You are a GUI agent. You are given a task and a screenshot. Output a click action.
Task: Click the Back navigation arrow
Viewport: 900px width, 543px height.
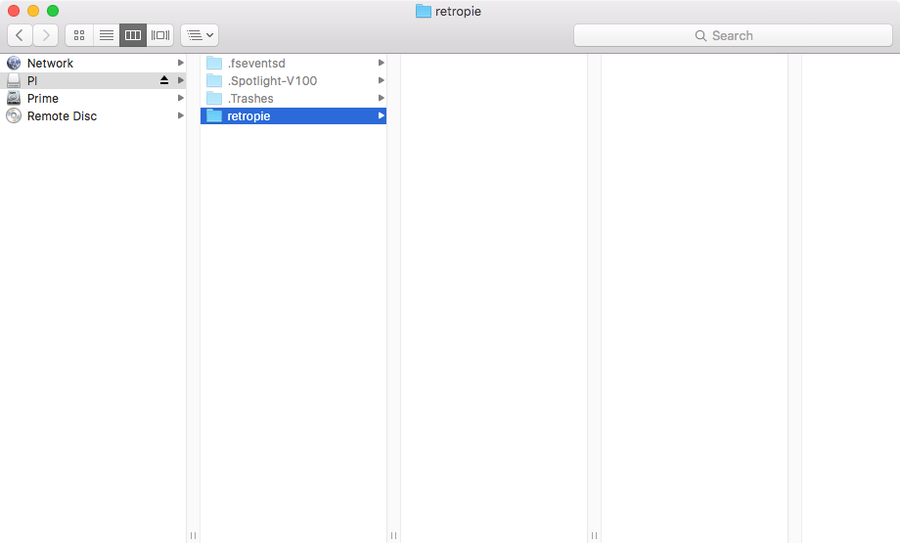click(20, 35)
